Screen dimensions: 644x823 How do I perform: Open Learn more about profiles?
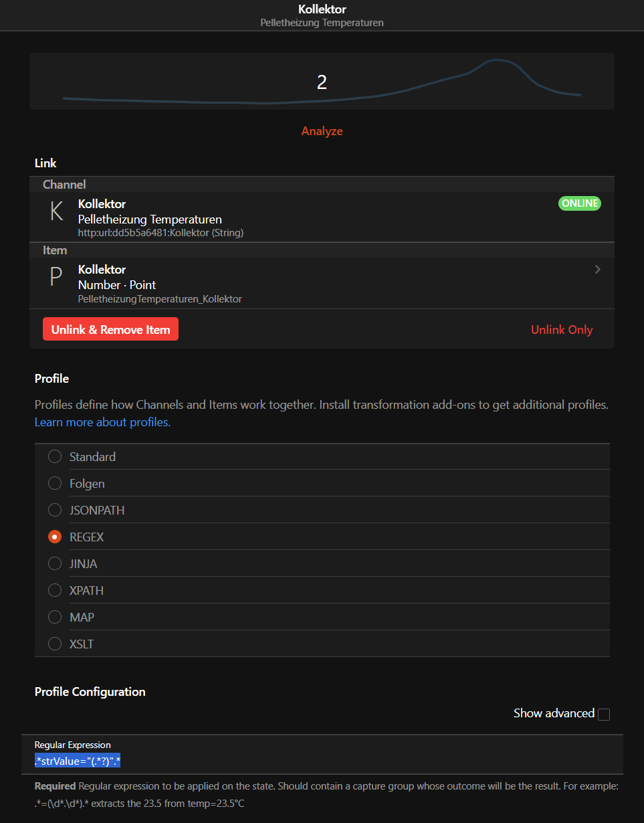[102, 422]
